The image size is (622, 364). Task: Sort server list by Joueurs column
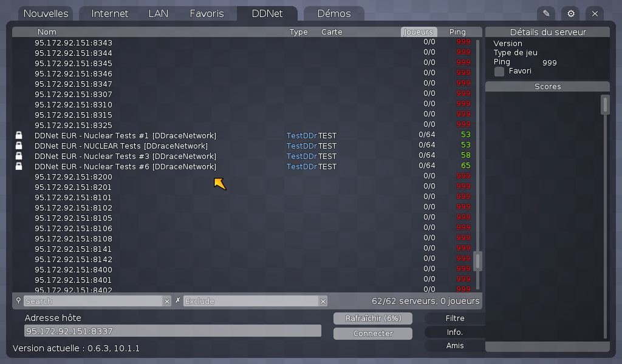(419, 32)
